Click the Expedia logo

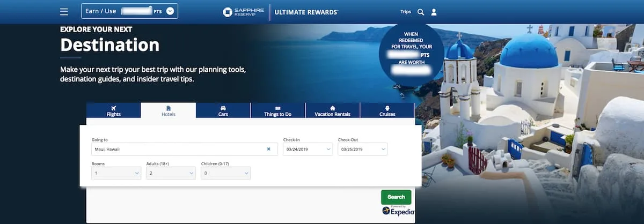pyautogui.click(x=398, y=212)
